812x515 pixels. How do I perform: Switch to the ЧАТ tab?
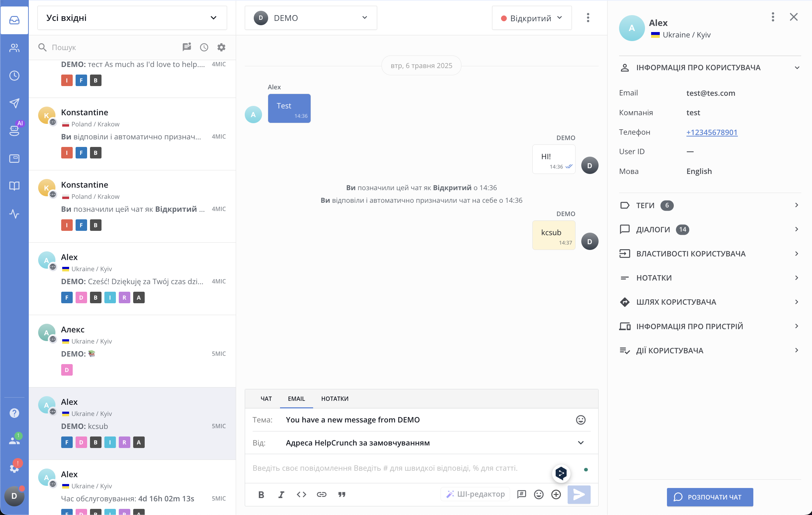(x=266, y=399)
